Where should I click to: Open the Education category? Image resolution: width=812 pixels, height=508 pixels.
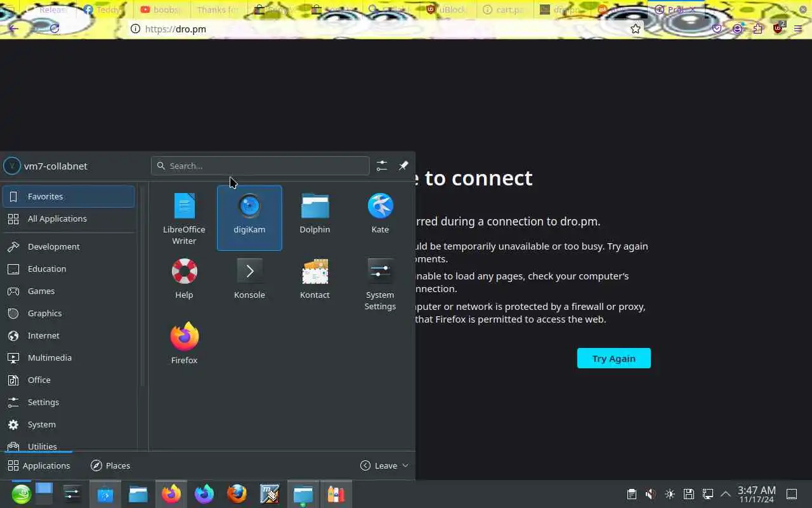[69, 269]
